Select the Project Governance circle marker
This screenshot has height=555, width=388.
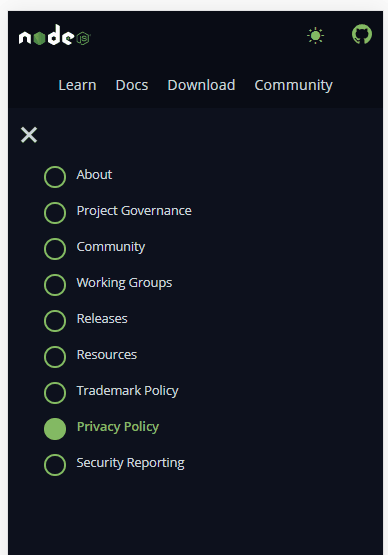point(55,213)
